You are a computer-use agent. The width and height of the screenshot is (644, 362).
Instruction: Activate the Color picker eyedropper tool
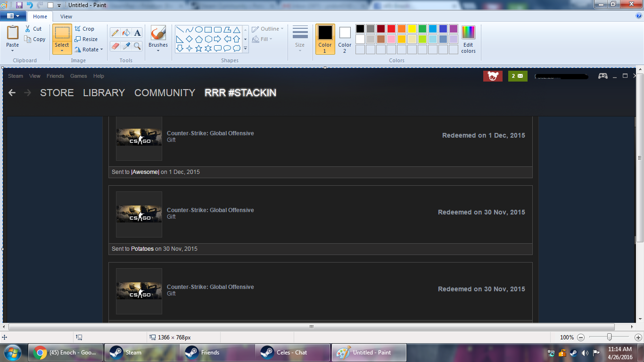126,46
